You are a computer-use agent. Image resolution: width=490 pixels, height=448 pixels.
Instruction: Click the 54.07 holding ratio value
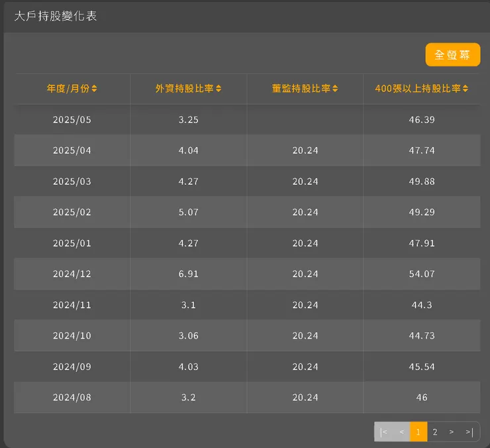click(x=422, y=274)
